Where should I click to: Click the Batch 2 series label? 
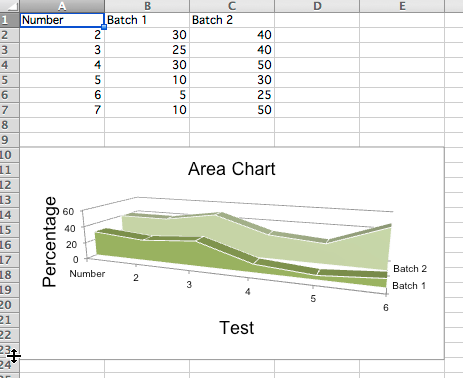410,269
